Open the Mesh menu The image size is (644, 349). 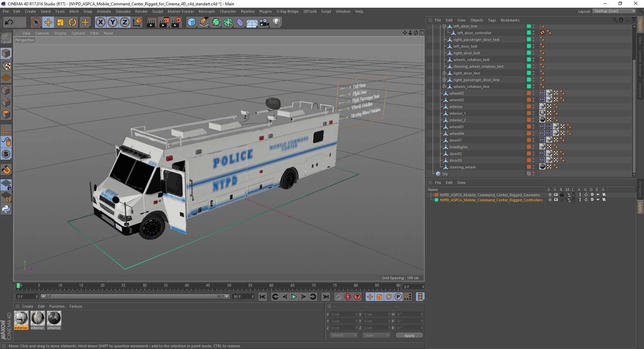tap(74, 11)
